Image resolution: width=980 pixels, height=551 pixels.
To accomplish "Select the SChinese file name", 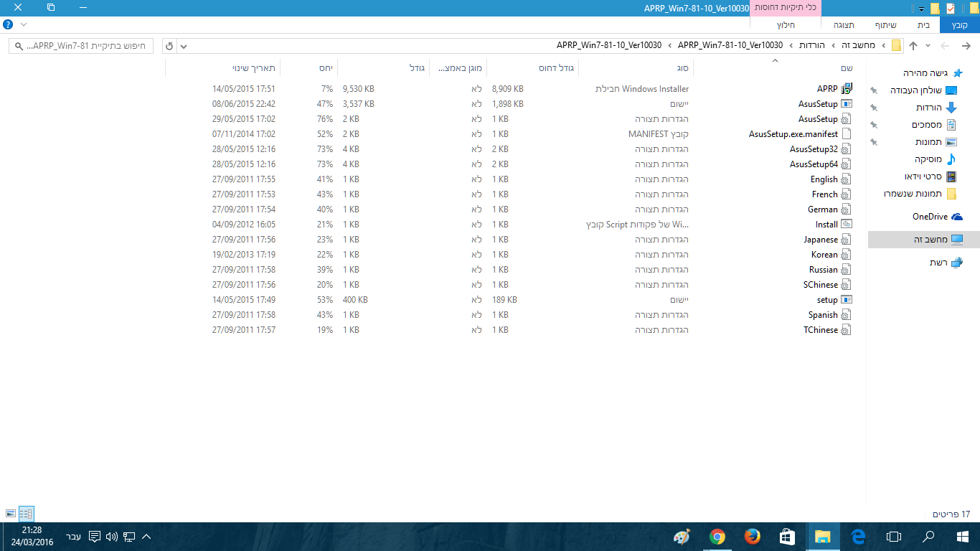I will tap(821, 285).
